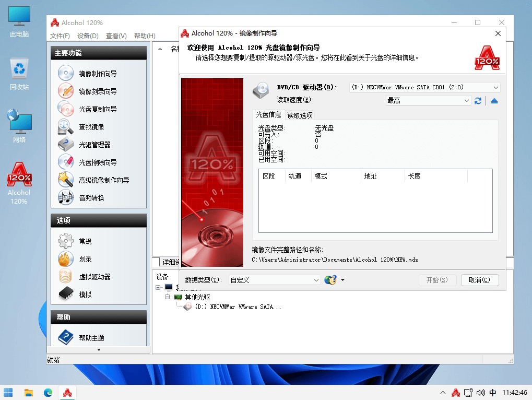Open the 镜像制作向导 sidebar icon

click(65, 73)
